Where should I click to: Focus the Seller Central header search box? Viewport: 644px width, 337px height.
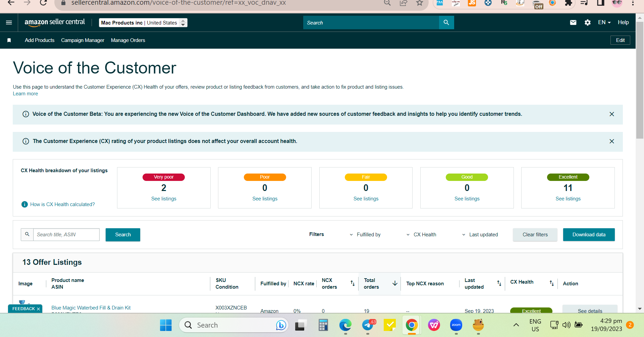click(x=371, y=22)
